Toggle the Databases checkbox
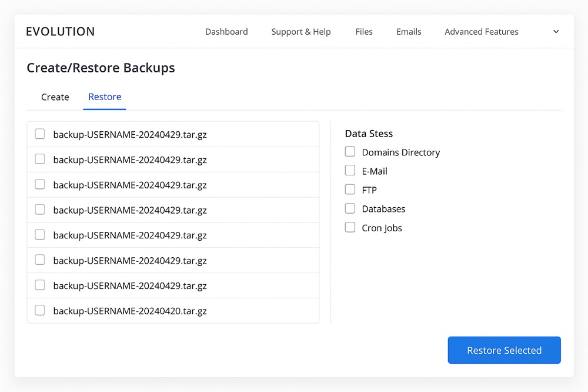Screen dimensions: 588x392 point(350,208)
